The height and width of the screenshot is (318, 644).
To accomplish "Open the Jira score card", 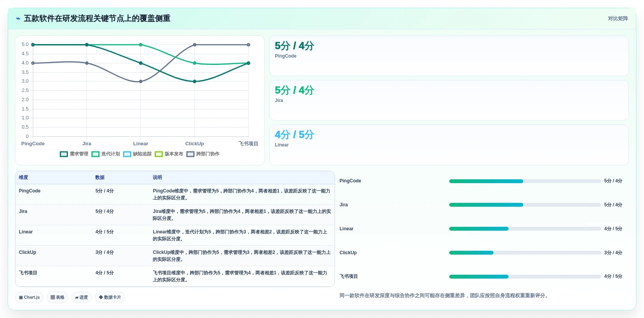I will pos(449,100).
